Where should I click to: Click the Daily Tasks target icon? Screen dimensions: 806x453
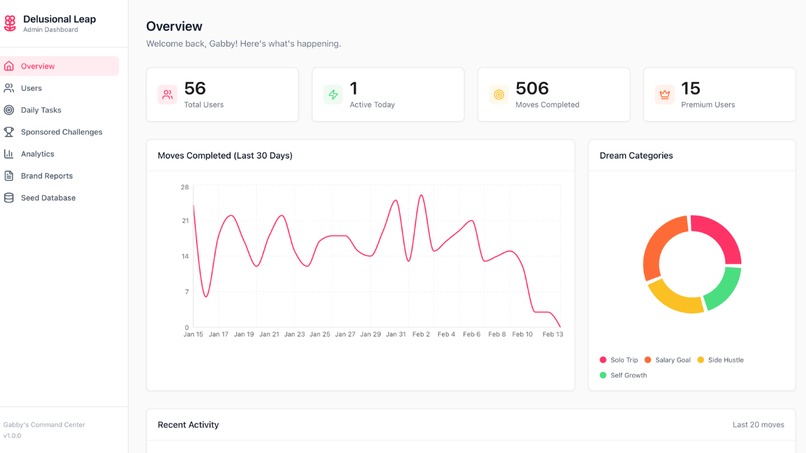point(9,110)
